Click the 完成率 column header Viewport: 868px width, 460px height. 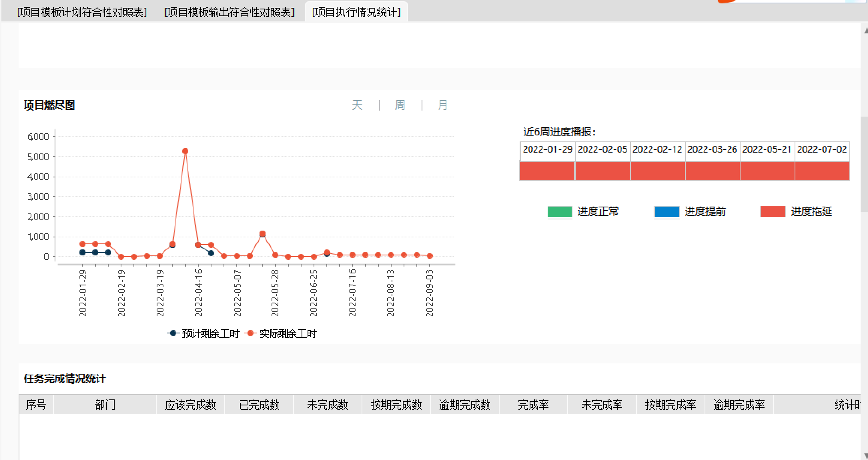coord(533,405)
